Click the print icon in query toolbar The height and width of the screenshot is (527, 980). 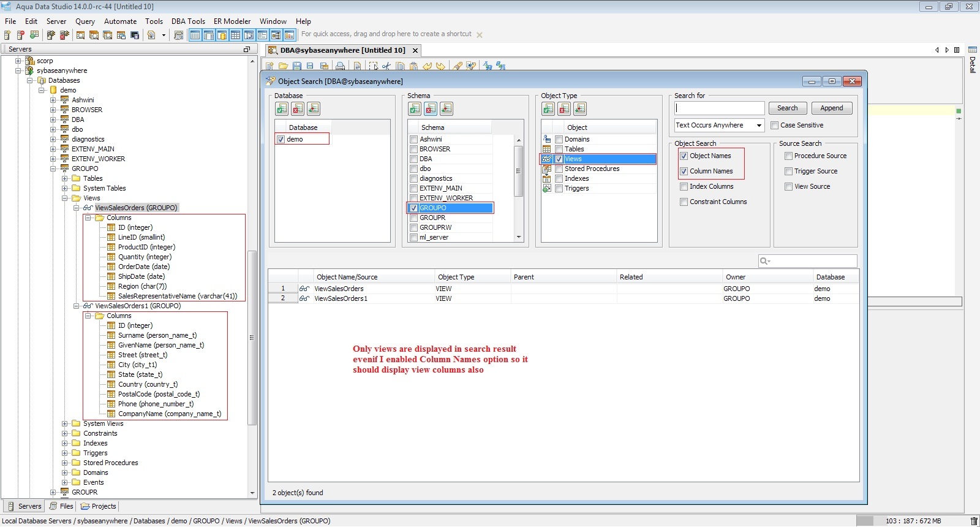pyautogui.click(x=340, y=66)
